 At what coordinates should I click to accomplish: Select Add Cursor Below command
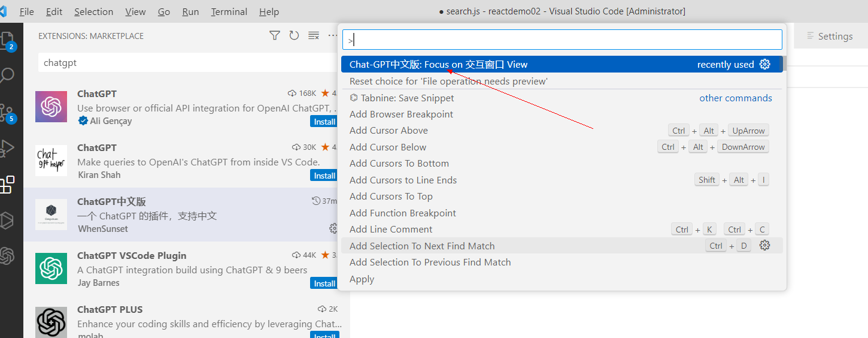tap(562, 147)
